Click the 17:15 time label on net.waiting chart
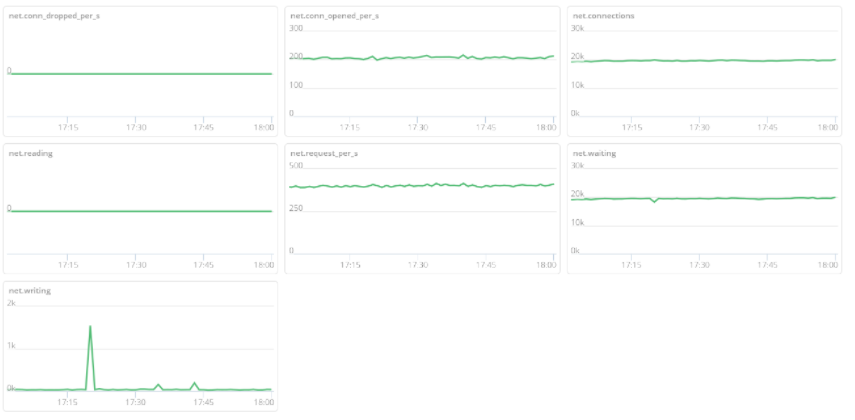The height and width of the screenshot is (420, 855). point(631,265)
